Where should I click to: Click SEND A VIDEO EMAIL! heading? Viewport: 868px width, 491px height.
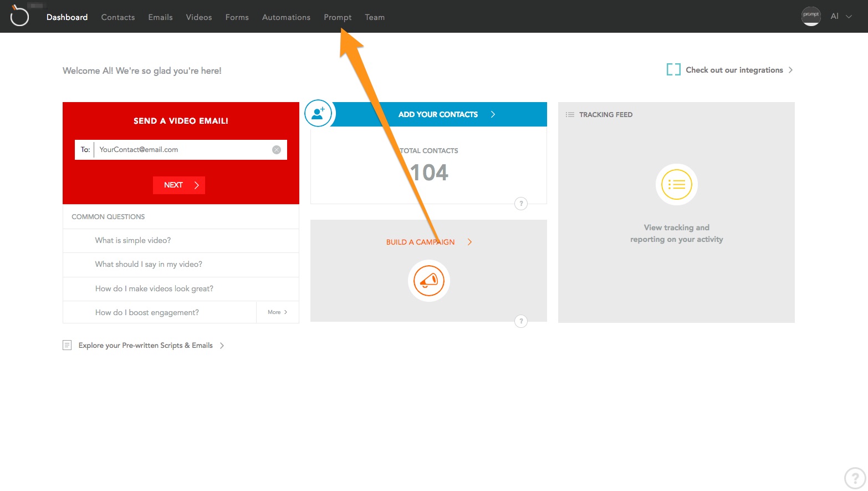coord(181,121)
